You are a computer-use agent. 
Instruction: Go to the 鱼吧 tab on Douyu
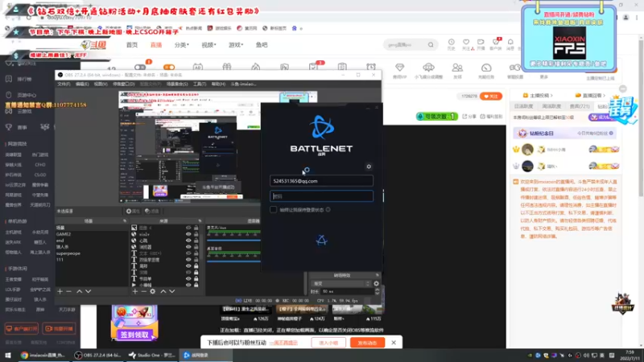point(262,45)
